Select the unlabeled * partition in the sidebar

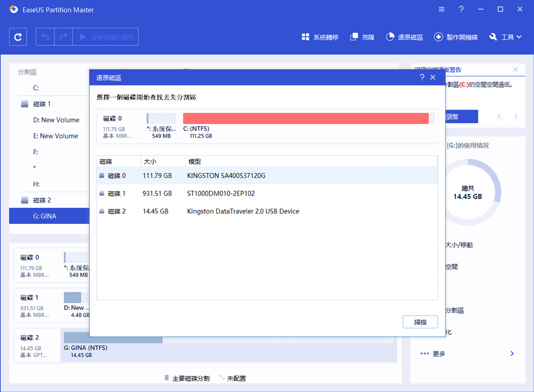[x=49, y=168]
